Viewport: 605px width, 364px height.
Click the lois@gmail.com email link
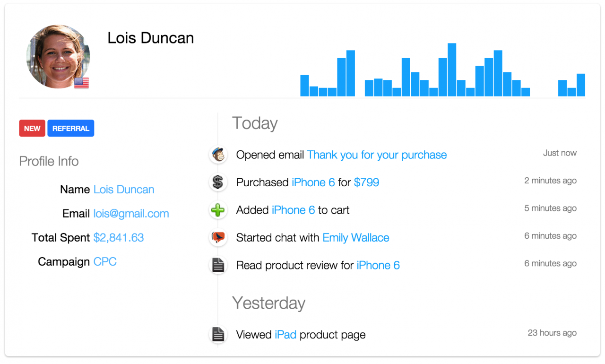(131, 213)
